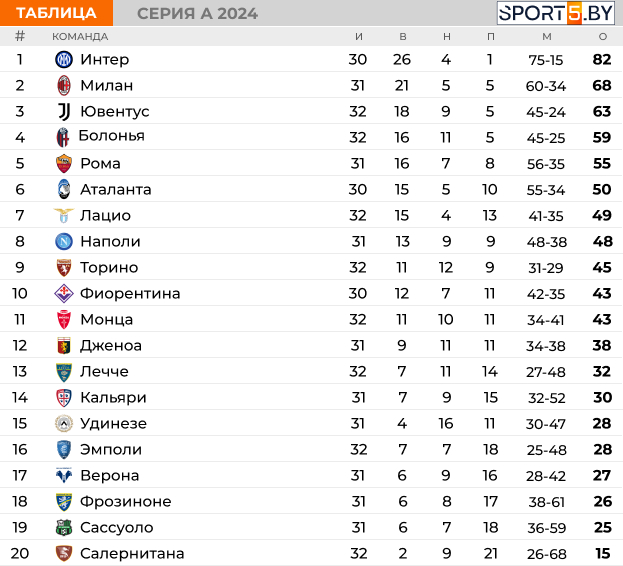623x566 pixels.
Task: Click the SPORT5.BY logo link
Action: [556, 13]
